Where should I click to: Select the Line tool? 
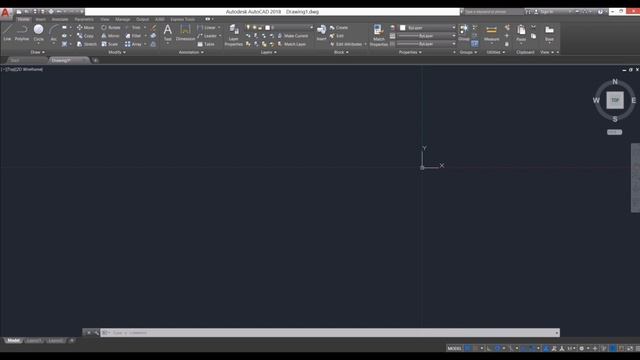7,32
